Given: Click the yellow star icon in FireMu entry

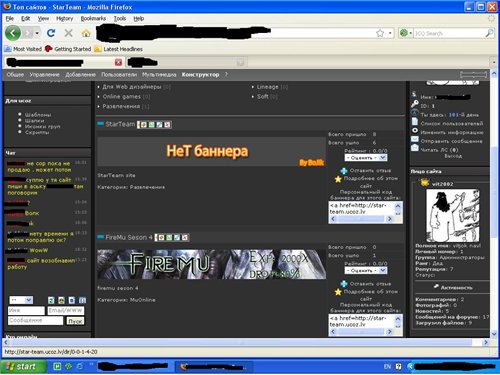Looking at the screenshot, I should tap(338, 292).
